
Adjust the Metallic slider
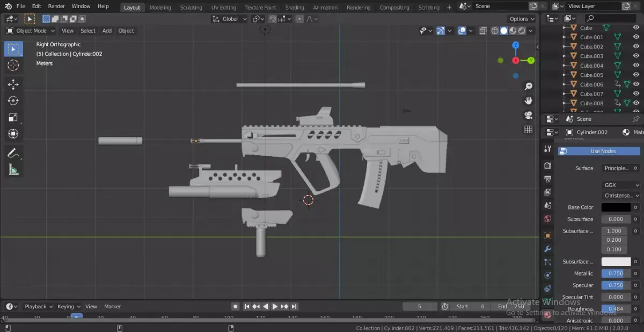tap(616, 273)
